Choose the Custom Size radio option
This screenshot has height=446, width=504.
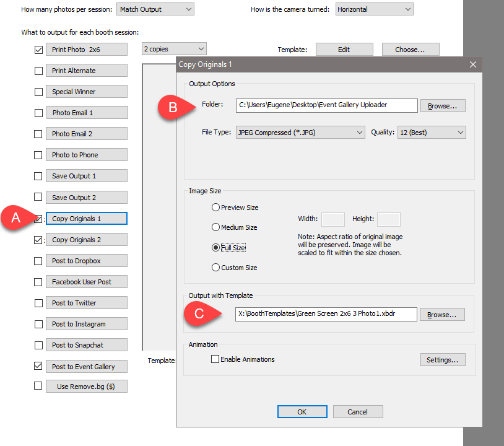216,268
